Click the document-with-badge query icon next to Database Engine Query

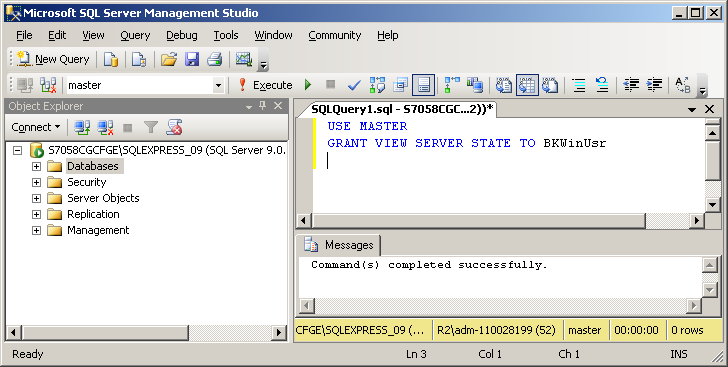pos(139,59)
